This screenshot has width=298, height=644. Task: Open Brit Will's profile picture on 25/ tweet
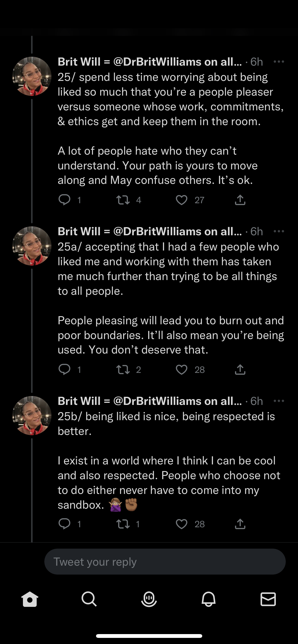tap(32, 76)
